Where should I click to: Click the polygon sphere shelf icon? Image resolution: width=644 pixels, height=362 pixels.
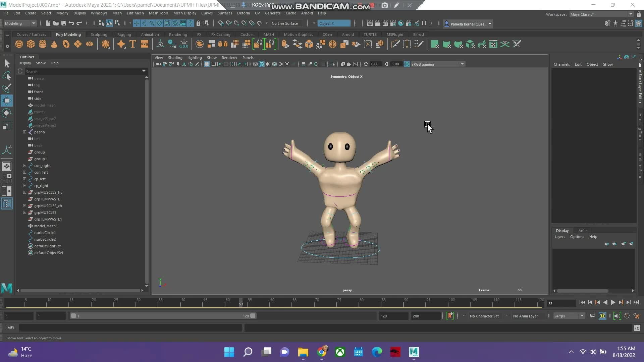19,44
